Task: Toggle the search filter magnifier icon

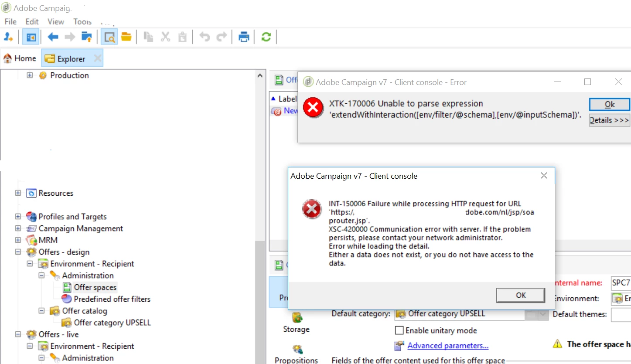Action: (x=109, y=37)
